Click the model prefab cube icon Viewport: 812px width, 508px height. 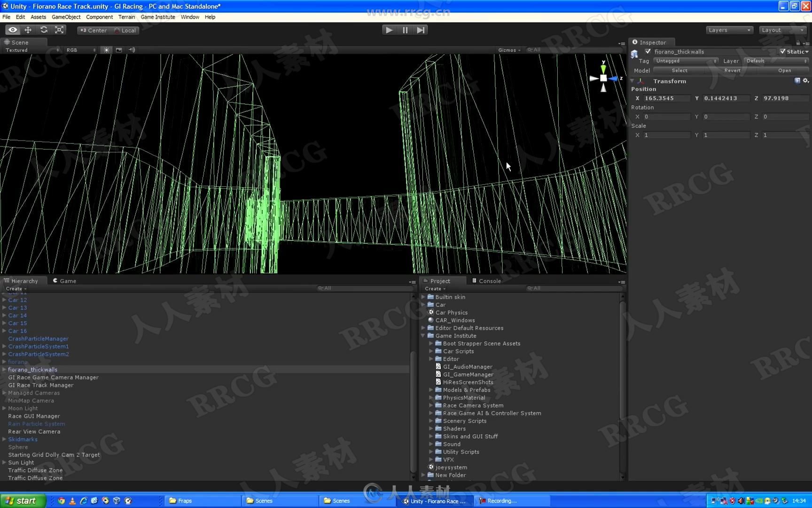point(634,53)
